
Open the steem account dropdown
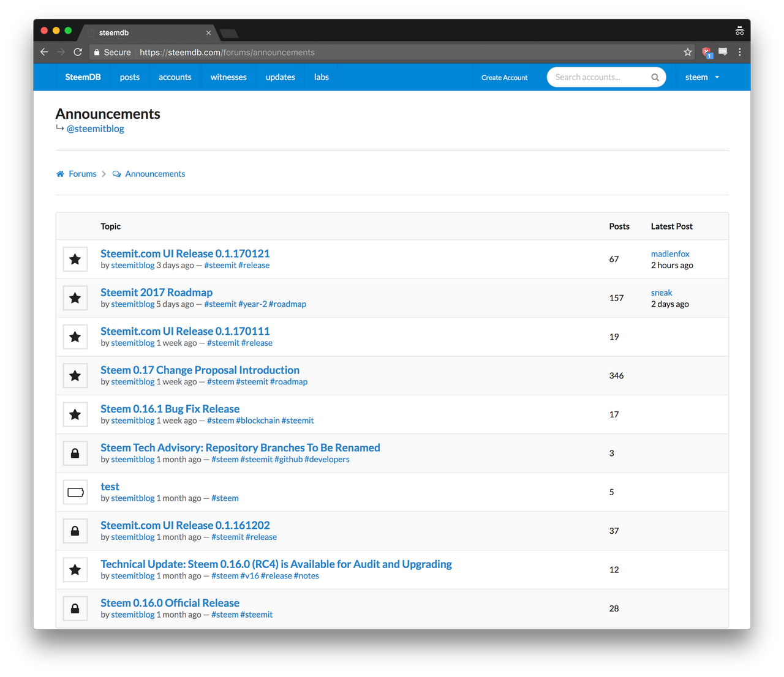click(x=702, y=77)
